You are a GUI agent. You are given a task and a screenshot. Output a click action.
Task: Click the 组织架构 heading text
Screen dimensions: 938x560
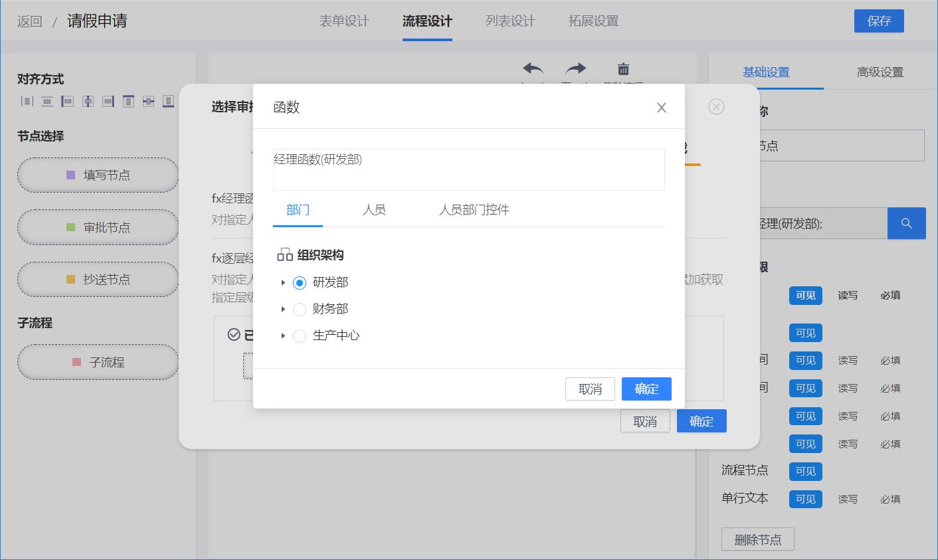point(320,255)
